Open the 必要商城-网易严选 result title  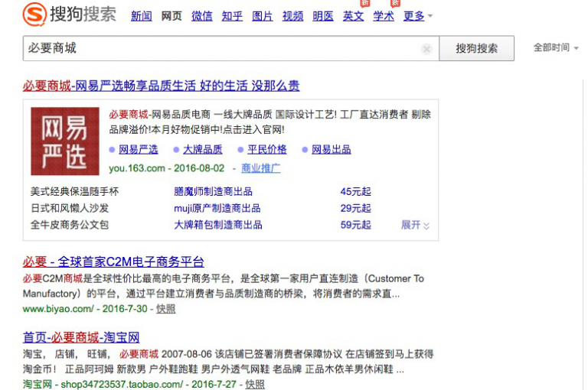tap(161, 86)
